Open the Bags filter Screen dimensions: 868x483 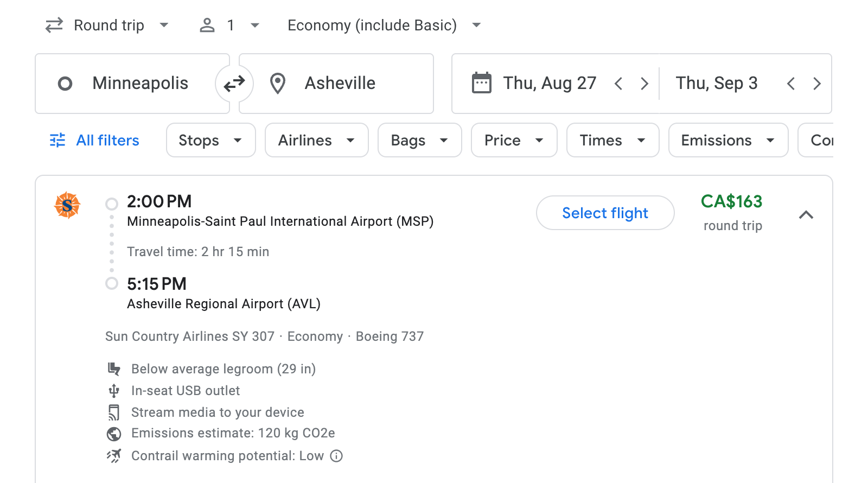tap(419, 140)
